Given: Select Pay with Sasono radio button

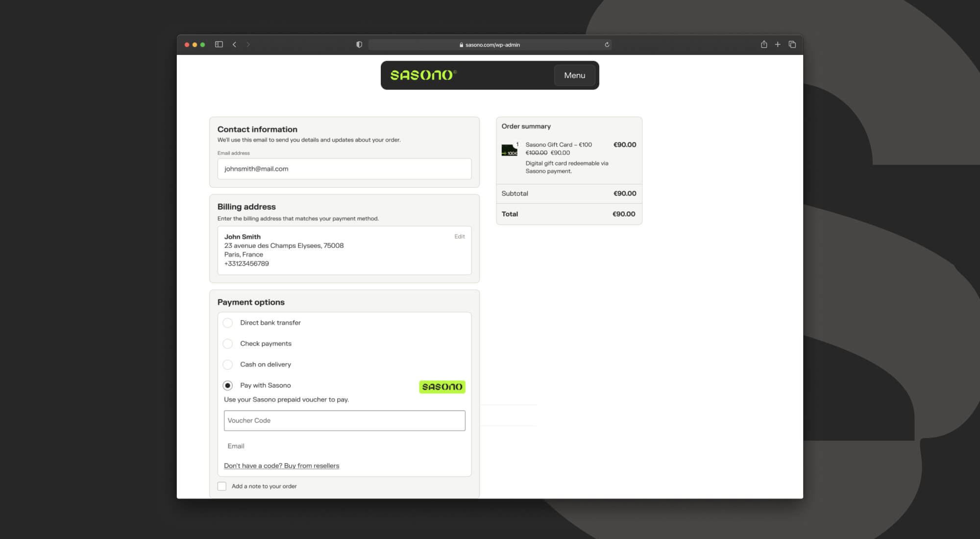Looking at the screenshot, I should (228, 386).
